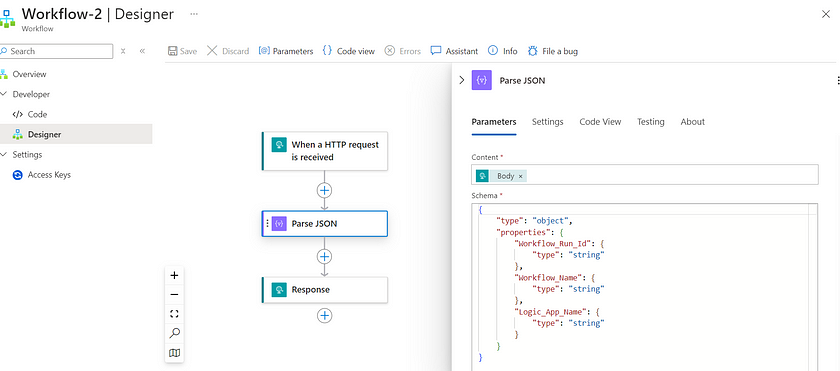
Task: Switch to the Settings tab in panel
Action: (x=548, y=122)
